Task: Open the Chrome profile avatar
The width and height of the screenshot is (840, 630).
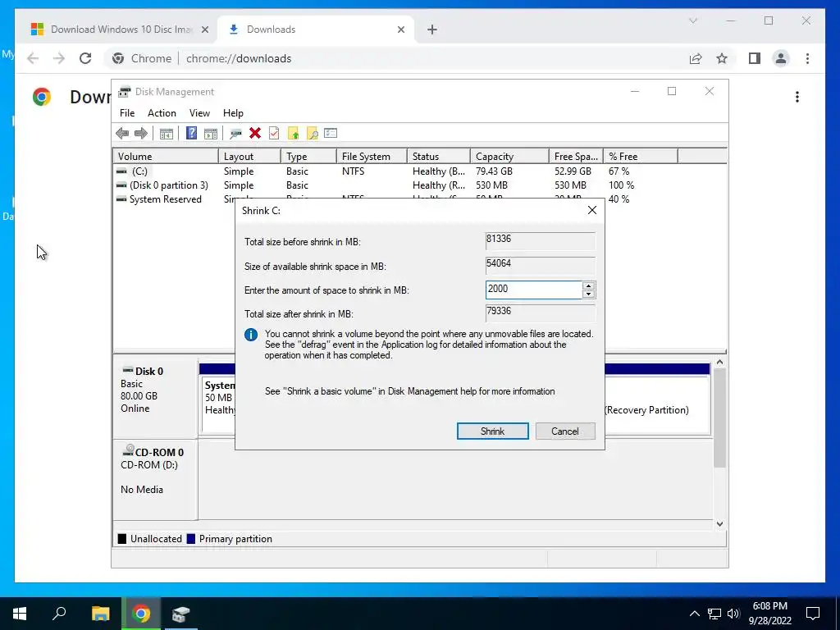Action: [781, 58]
